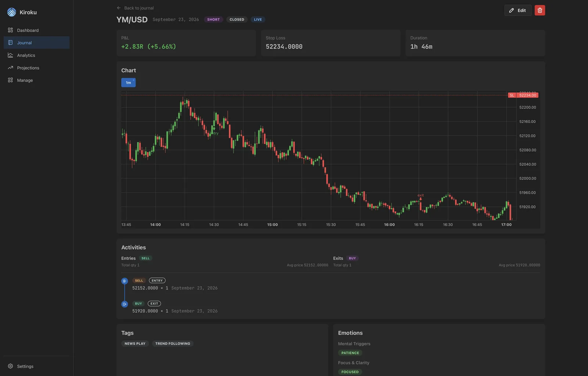Select the Journal sidebar item
This screenshot has width=588, height=376.
click(x=36, y=43)
